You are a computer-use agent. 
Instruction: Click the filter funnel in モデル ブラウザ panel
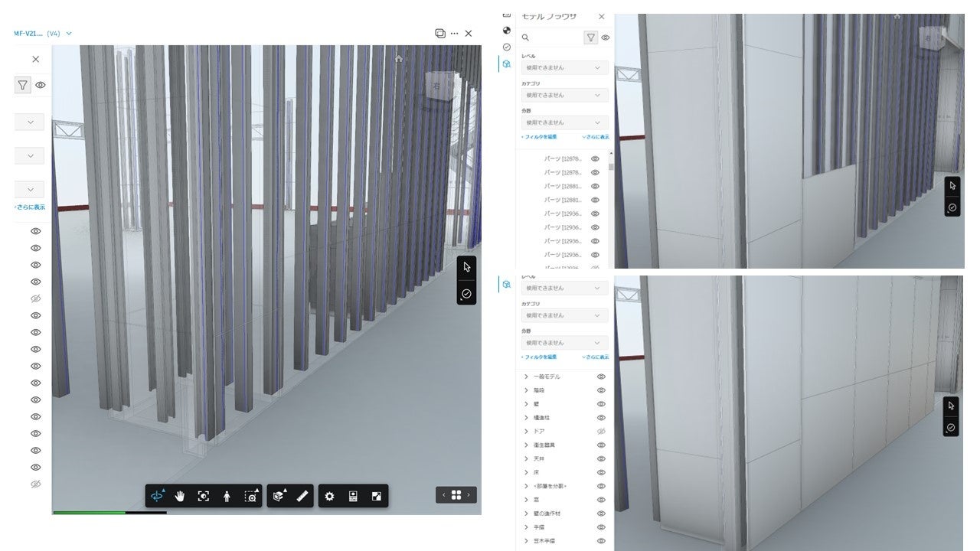(x=591, y=37)
